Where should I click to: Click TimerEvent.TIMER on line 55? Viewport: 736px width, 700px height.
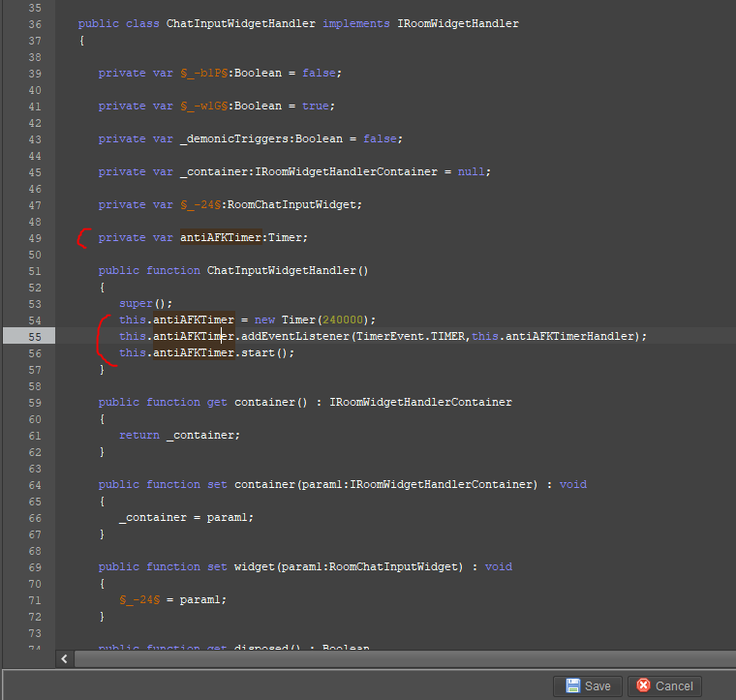point(411,336)
